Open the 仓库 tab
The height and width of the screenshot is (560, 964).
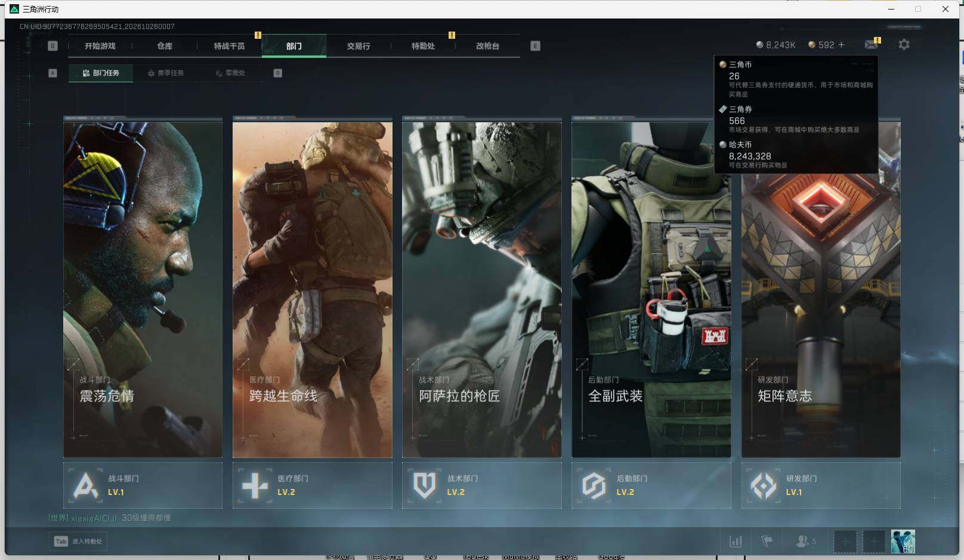(165, 46)
